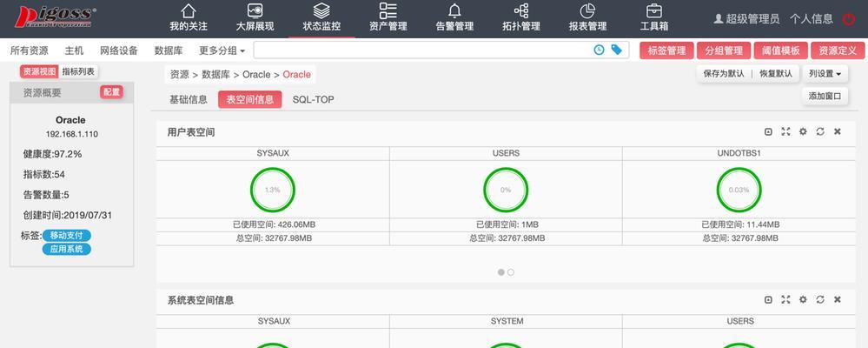
Task: Click 健康度:97.2% text
Action: point(53,154)
